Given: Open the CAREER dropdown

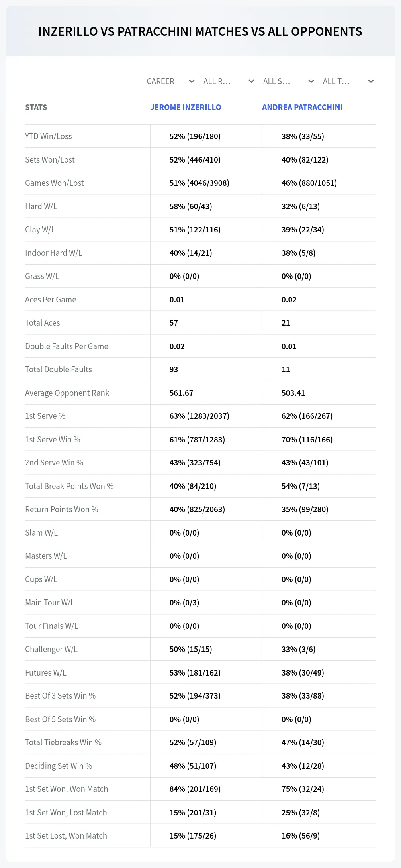Looking at the screenshot, I should click(x=170, y=81).
